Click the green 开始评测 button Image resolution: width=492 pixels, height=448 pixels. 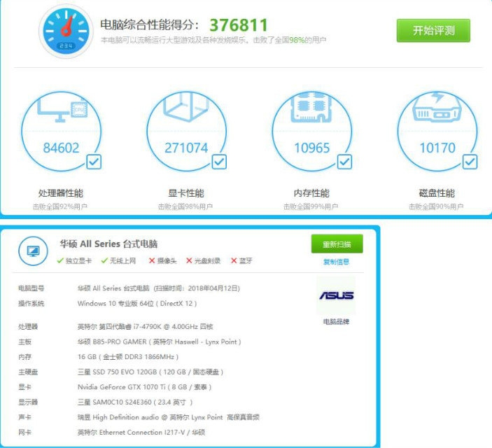pyautogui.click(x=433, y=31)
